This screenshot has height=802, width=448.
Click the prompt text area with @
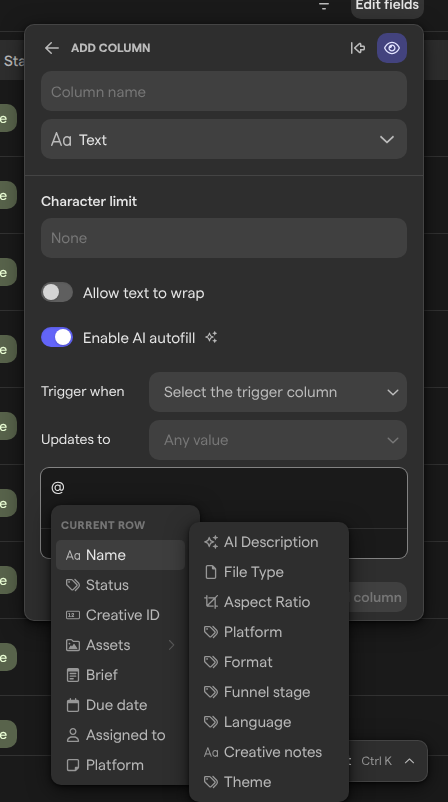click(x=224, y=487)
